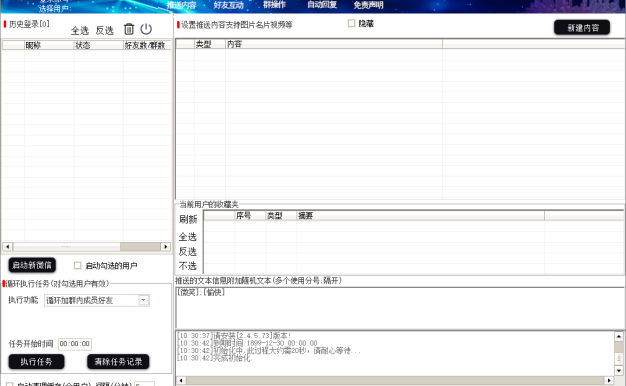
Task: Click the 内容 column header
Action: 334,44
